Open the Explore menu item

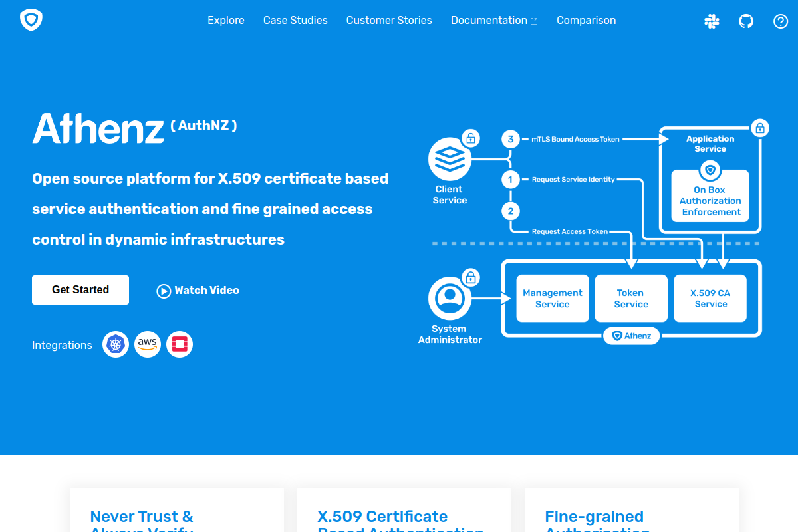click(x=226, y=21)
